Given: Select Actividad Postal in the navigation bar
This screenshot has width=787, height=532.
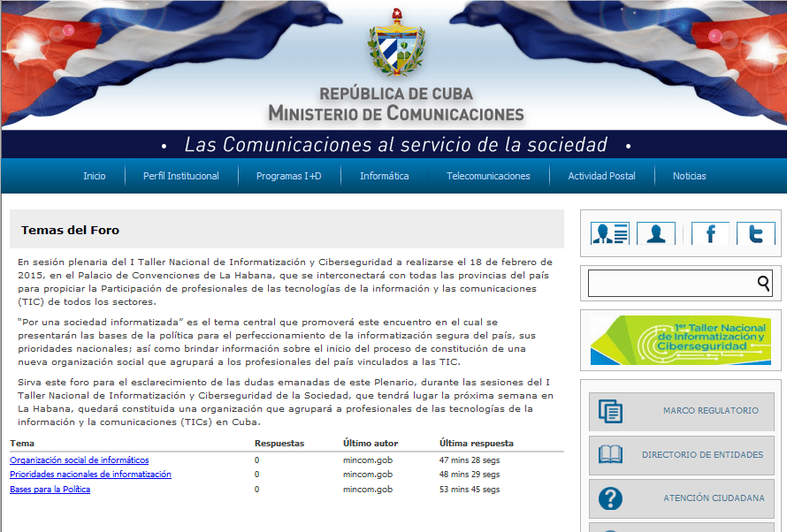Looking at the screenshot, I should pos(601,176).
